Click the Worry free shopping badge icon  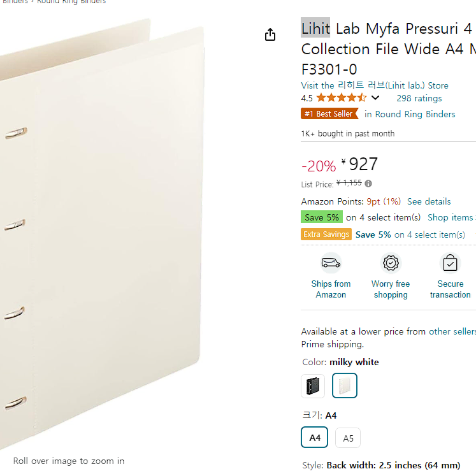(391, 263)
